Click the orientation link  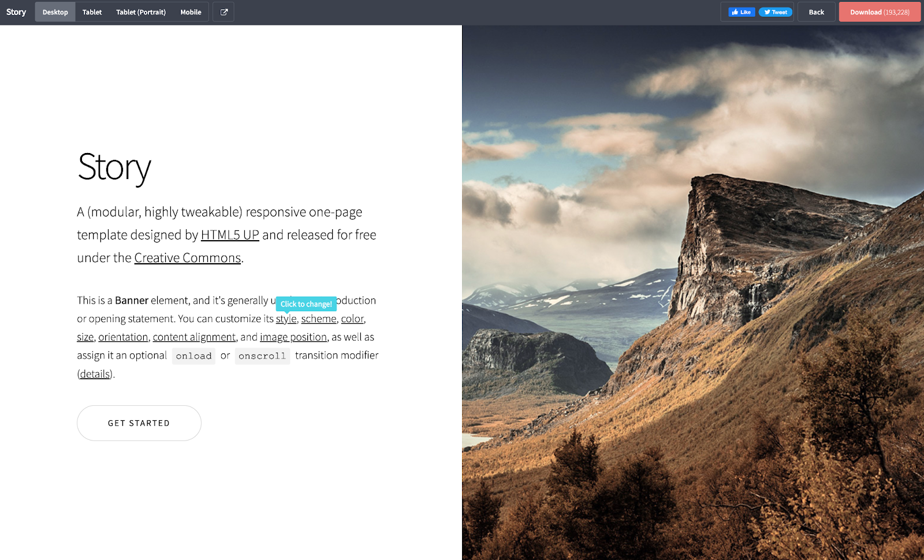pyautogui.click(x=123, y=337)
